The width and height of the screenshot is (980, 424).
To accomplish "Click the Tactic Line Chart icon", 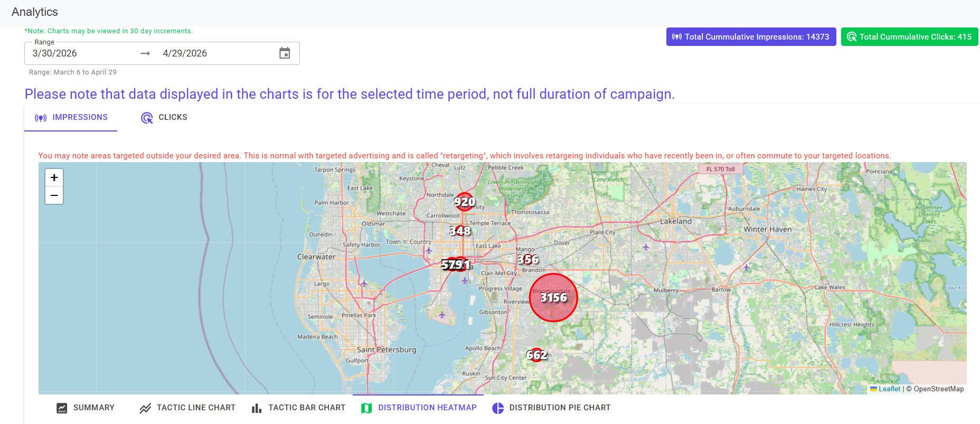I will pyautogui.click(x=145, y=408).
